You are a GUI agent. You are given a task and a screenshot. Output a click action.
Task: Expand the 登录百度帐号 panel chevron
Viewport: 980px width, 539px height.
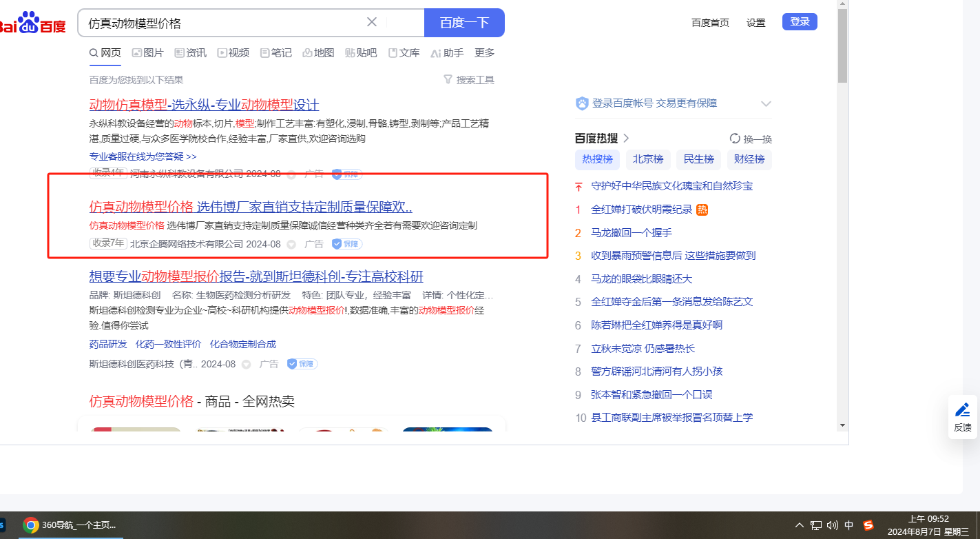(766, 103)
